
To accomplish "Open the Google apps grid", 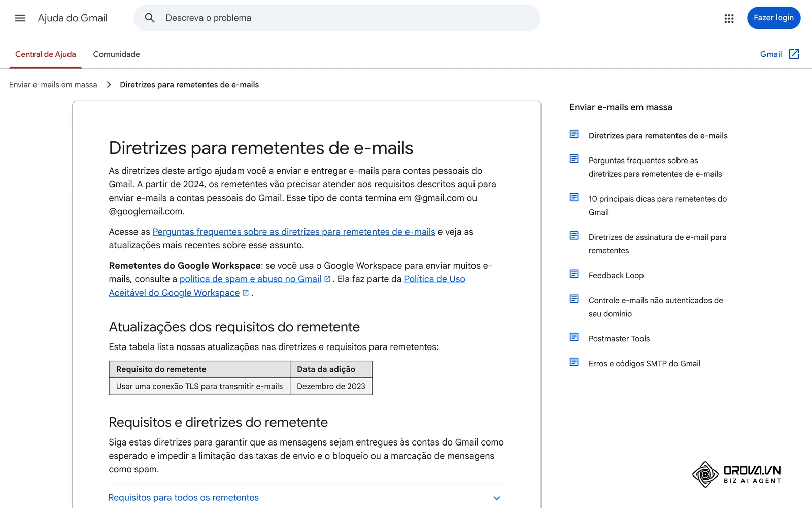I will tap(729, 18).
